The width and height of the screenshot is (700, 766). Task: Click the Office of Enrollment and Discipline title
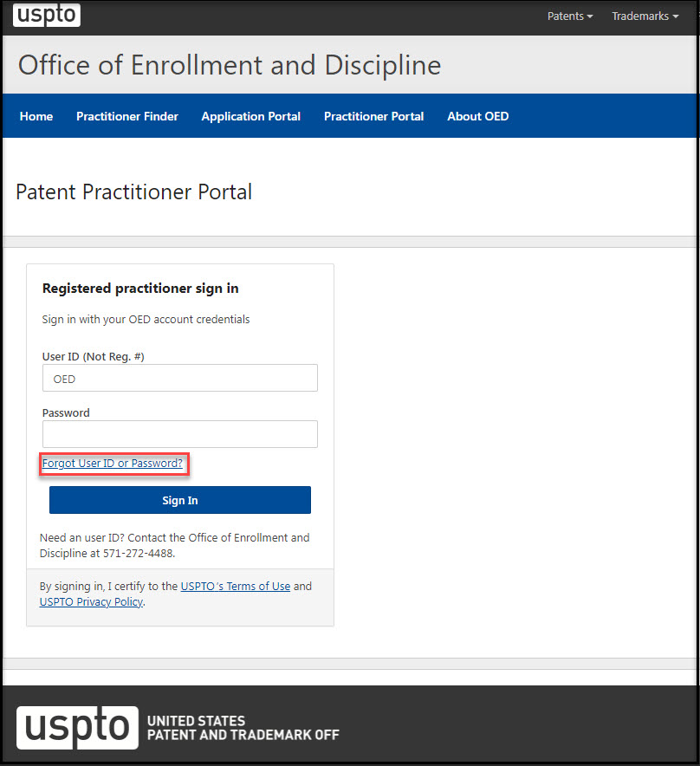point(230,65)
